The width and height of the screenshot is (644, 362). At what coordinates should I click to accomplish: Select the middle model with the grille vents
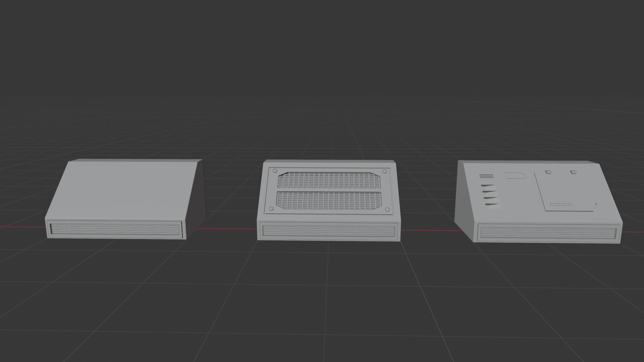(x=329, y=200)
